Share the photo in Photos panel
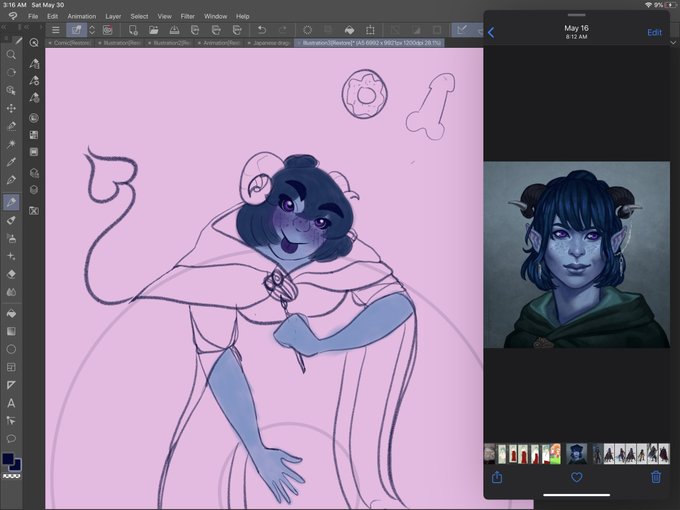680x510 pixels. pyautogui.click(x=497, y=477)
